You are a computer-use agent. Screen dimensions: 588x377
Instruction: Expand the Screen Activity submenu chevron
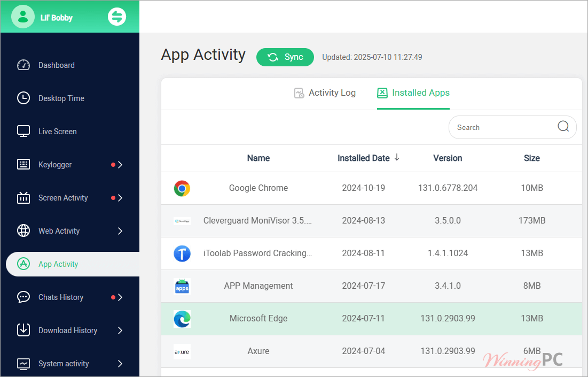tap(120, 197)
